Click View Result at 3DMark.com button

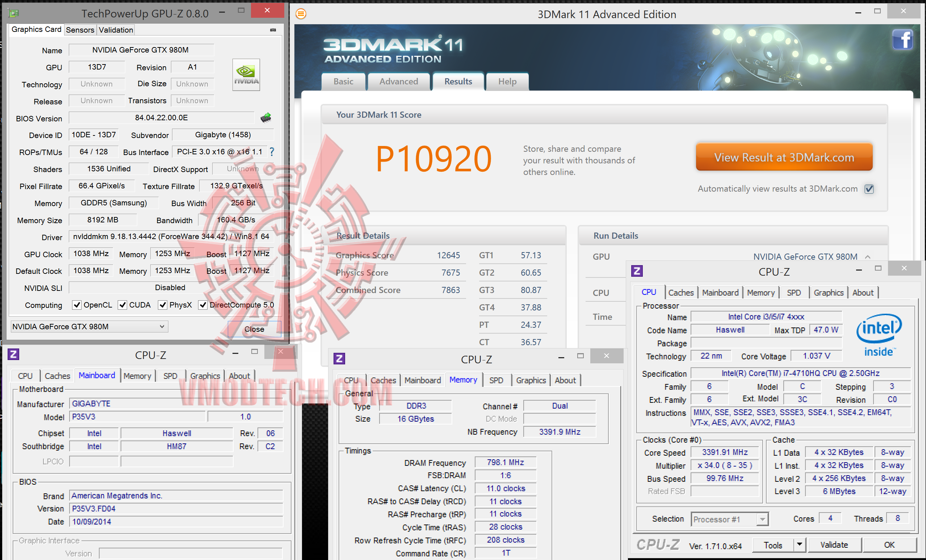pyautogui.click(x=784, y=157)
